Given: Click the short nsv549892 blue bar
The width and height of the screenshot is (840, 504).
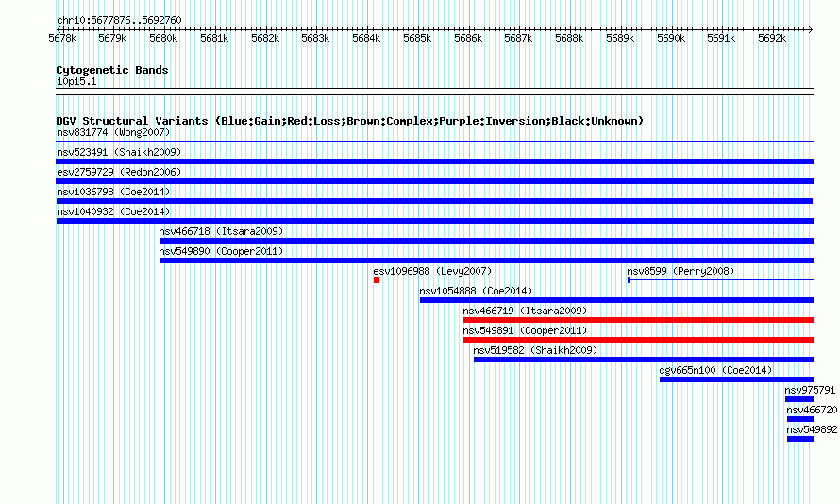Looking at the screenshot, I should point(800,439).
